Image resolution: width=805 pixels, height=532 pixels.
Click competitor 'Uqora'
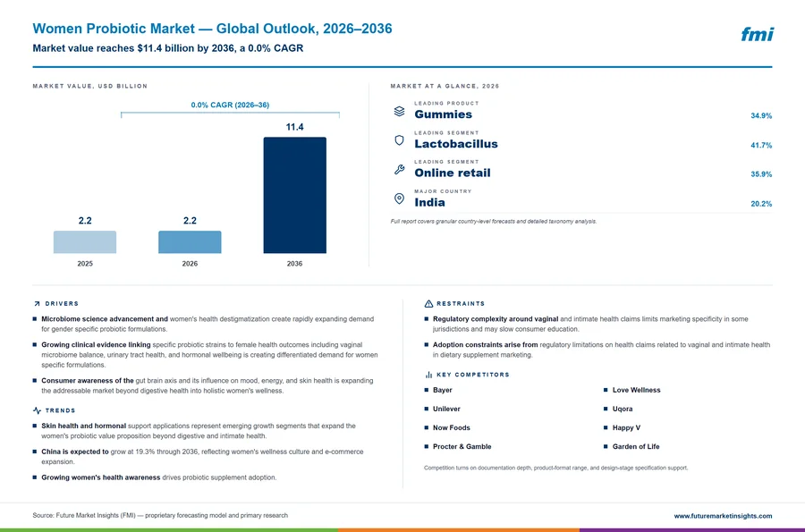coord(623,409)
